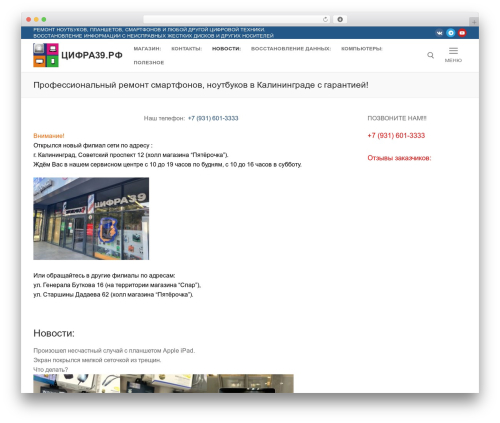The image size is (500, 423).
Task: Open the storefront photo thumbnail
Action: (x=91, y=218)
